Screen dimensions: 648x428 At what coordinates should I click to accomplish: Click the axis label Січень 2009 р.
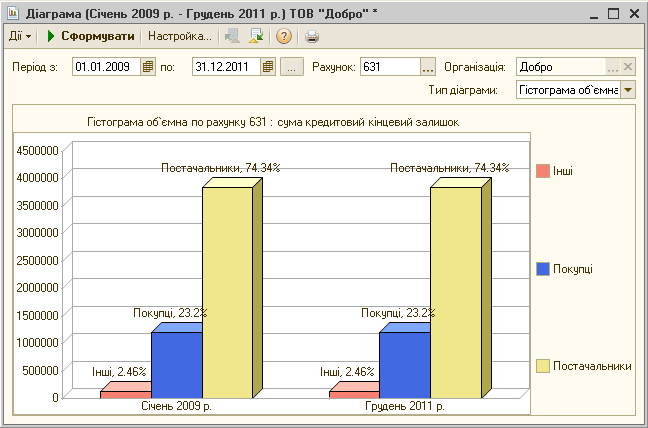click(x=176, y=406)
